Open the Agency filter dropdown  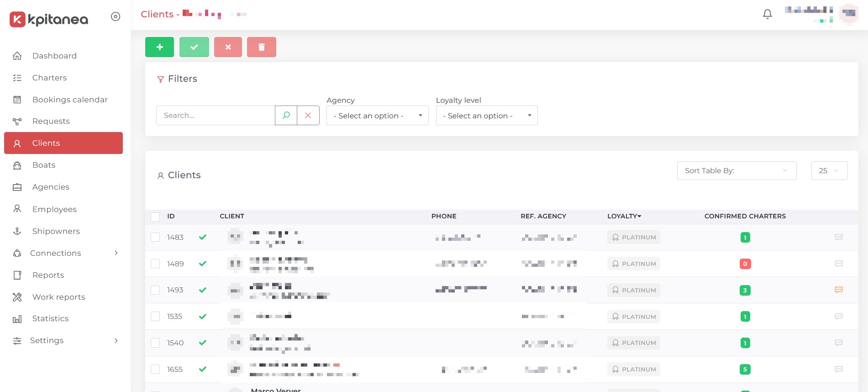(x=378, y=116)
